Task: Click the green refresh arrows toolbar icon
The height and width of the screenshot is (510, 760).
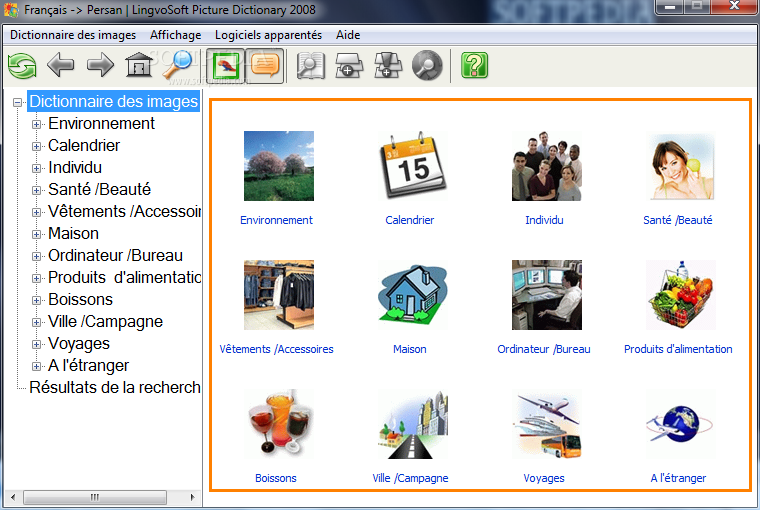Action: [22, 65]
